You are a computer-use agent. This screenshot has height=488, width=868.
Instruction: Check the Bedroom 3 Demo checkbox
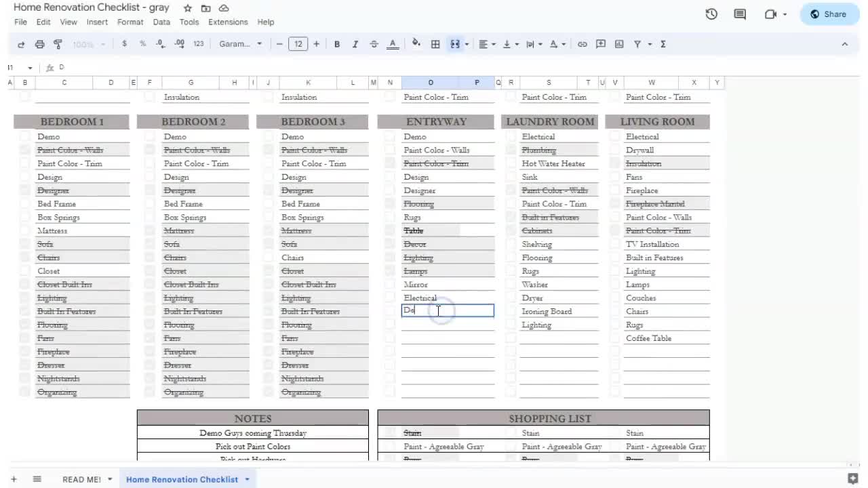pos(268,136)
